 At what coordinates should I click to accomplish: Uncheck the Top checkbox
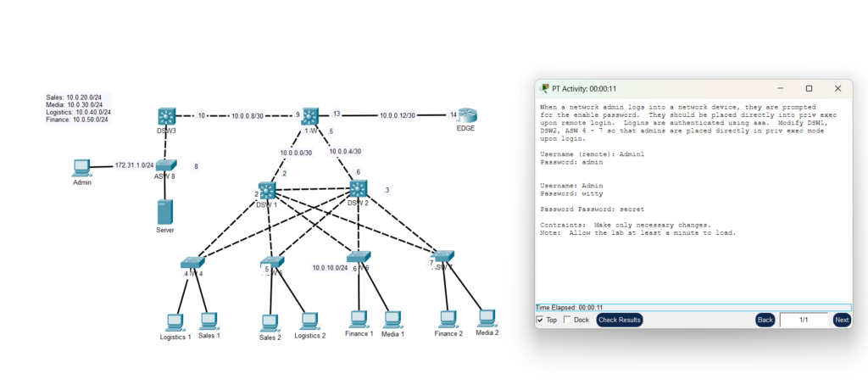point(540,320)
